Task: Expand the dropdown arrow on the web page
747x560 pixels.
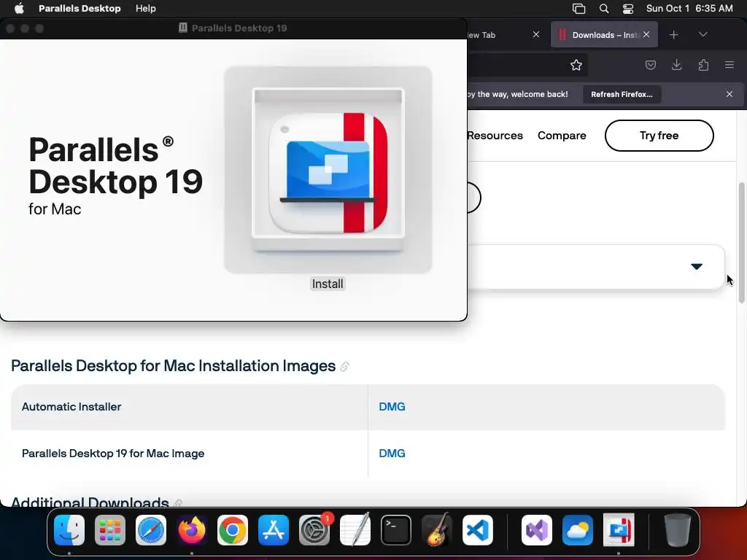Action: click(697, 267)
